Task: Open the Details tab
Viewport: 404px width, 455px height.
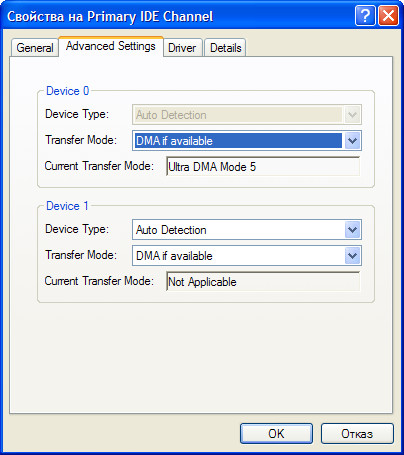Action: [x=225, y=48]
